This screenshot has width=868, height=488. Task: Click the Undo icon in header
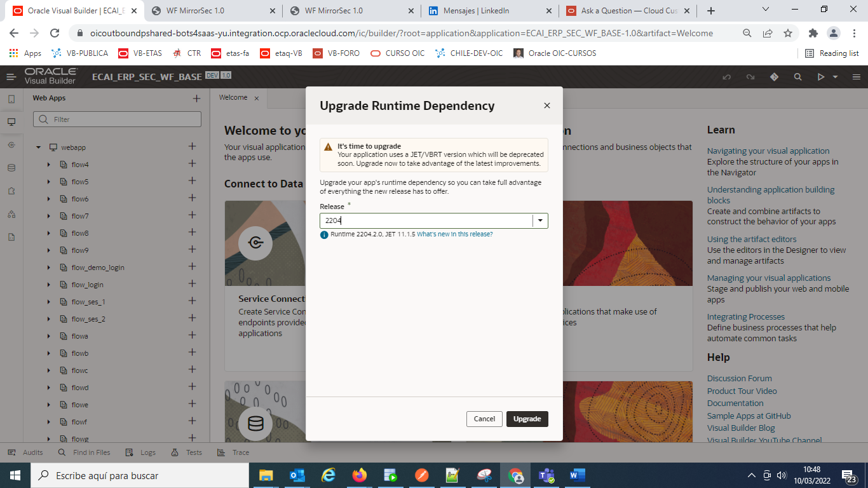click(x=727, y=77)
